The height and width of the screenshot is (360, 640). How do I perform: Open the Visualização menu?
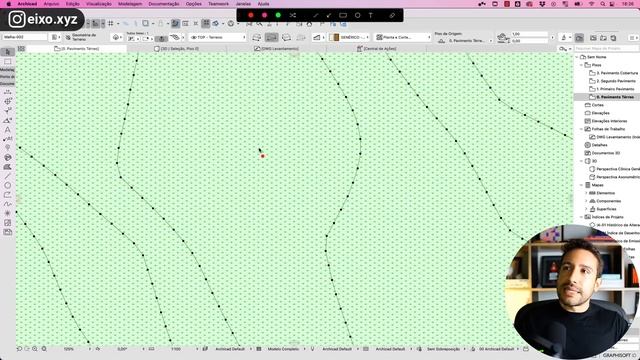coord(99,4)
